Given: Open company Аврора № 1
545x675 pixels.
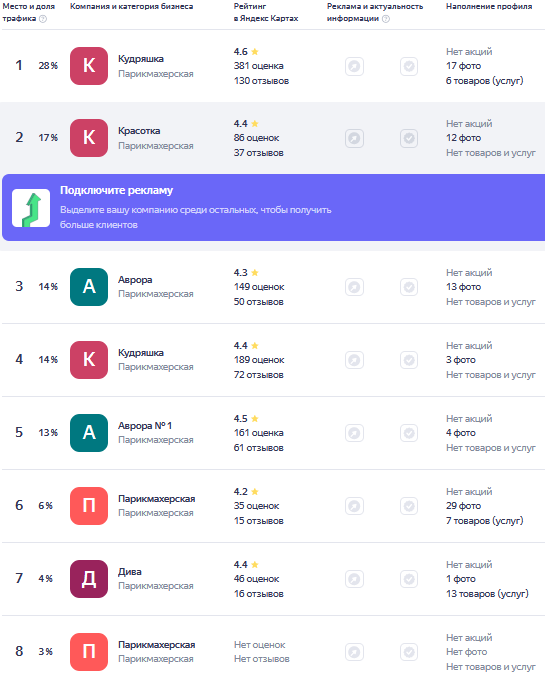Looking at the screenshot, I should (x=145, y=426).
